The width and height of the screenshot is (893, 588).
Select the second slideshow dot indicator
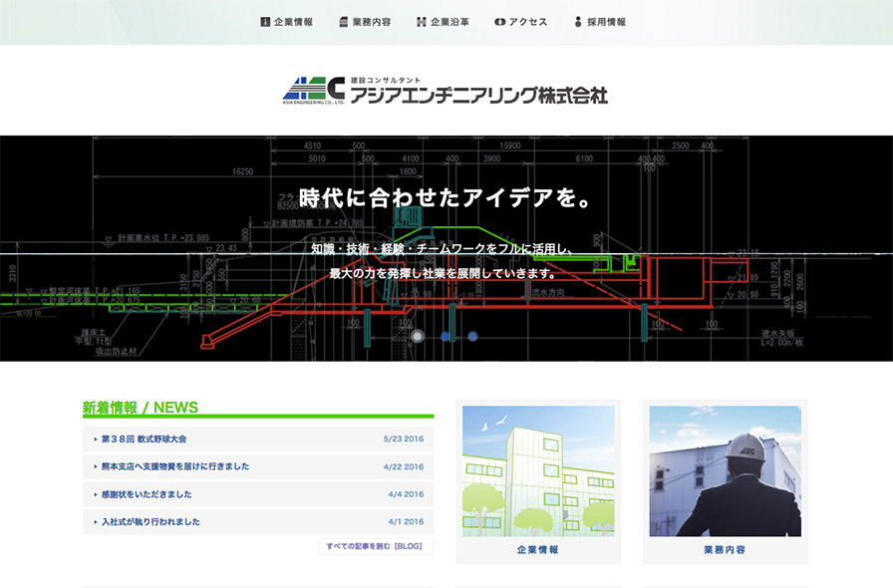pyautogui.click(x=446, y=337)
